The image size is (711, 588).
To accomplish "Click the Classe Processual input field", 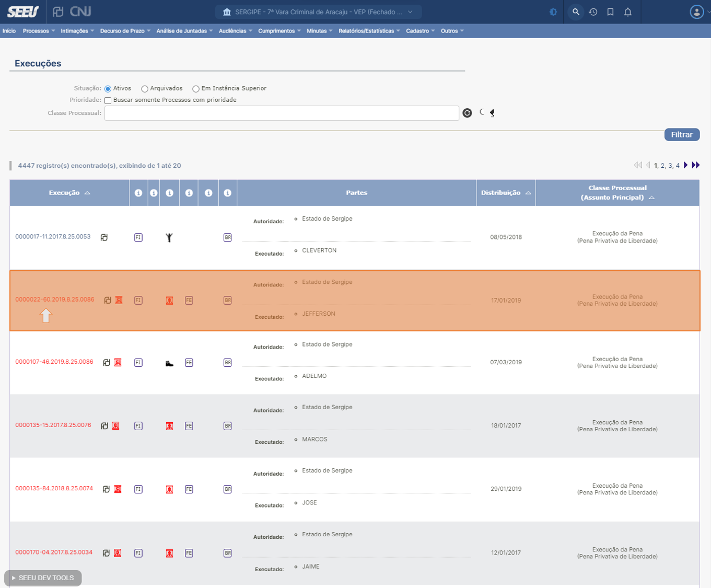I will 281,113.
